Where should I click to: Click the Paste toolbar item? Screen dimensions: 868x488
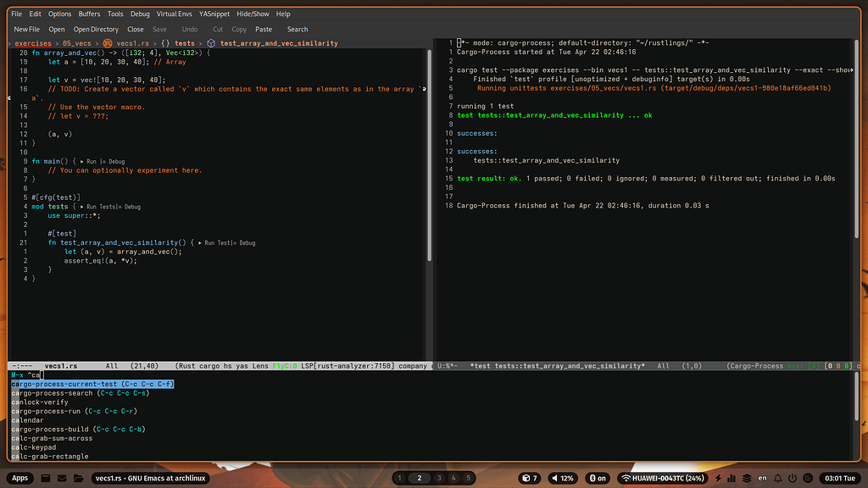coord(265,28)
